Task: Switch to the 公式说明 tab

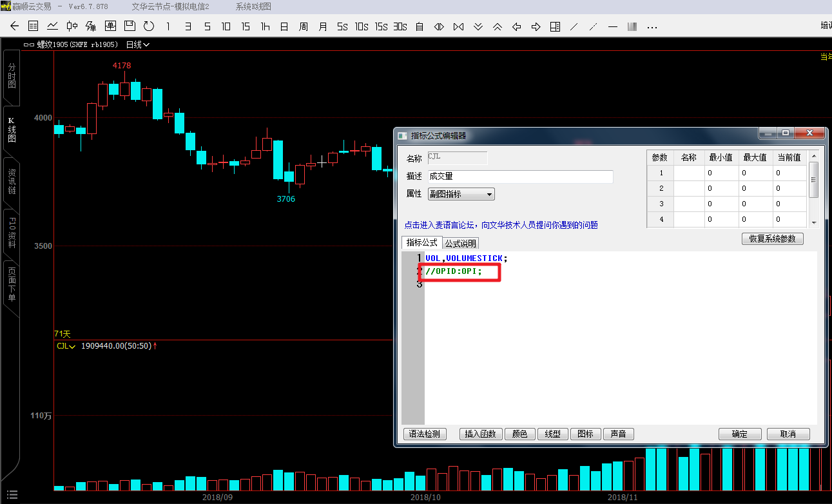Action: (461, 243)
